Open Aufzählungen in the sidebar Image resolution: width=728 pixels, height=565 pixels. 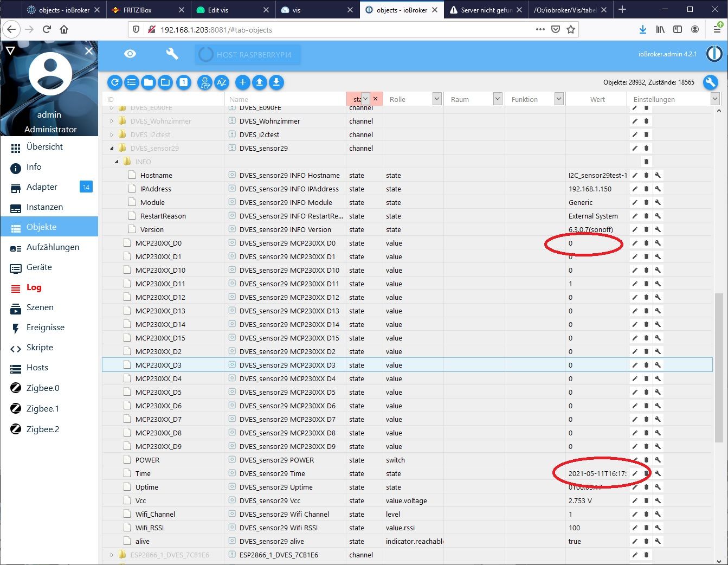(49, 247)
